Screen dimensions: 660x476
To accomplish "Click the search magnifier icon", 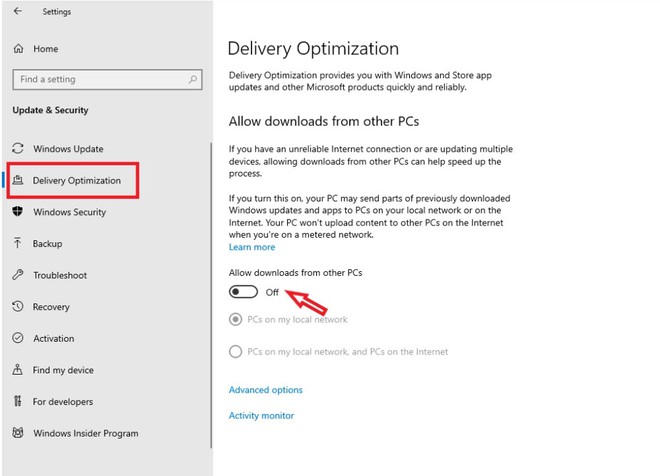I will [193, 79].
